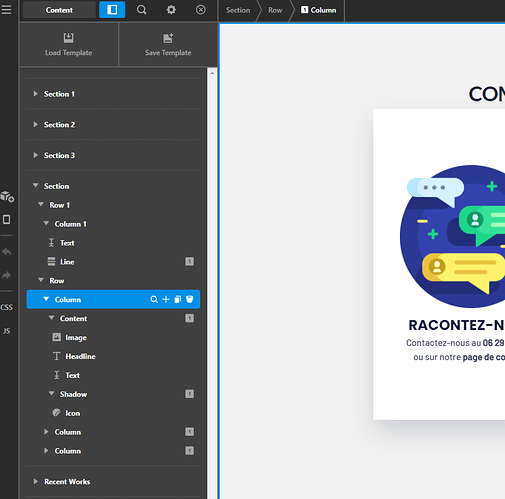Duplicate the selected Column with copy icon
This screenshot has height=499, width=505.
point(178,299)
